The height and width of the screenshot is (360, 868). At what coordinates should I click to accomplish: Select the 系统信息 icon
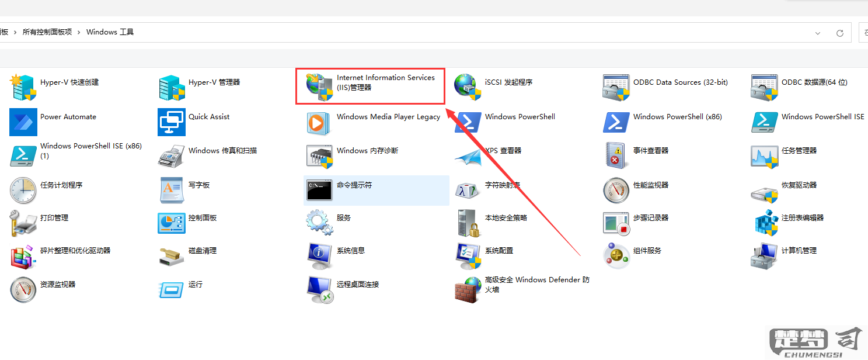[320, 256]
